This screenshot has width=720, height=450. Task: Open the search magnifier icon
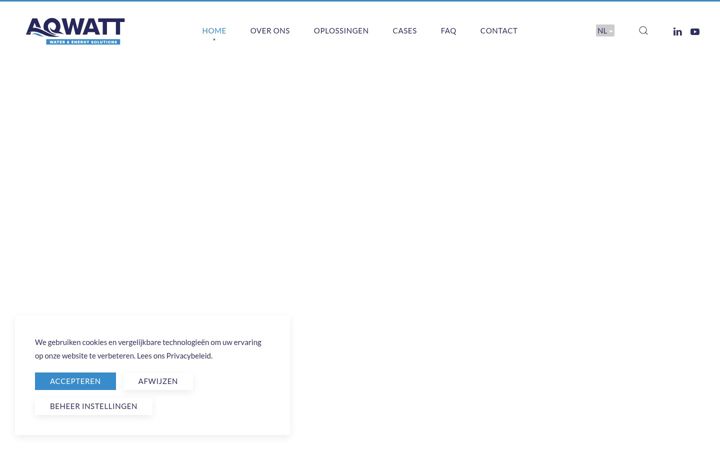coord(643,30)
